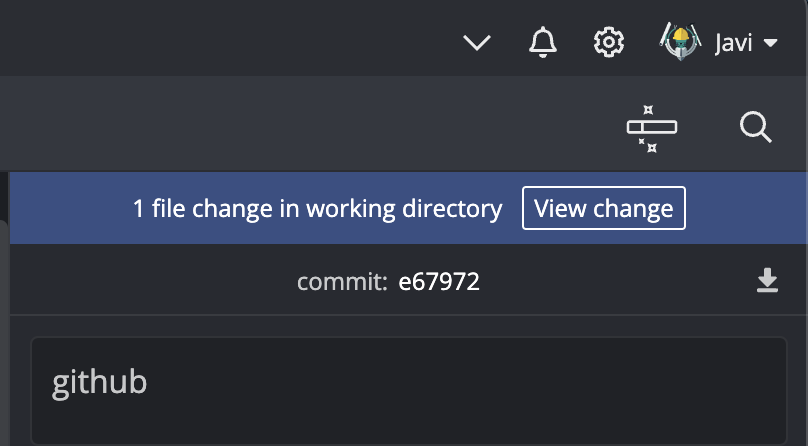Click commit row blank area left of "commit:"
808x446 pixels.
(150, 282)
